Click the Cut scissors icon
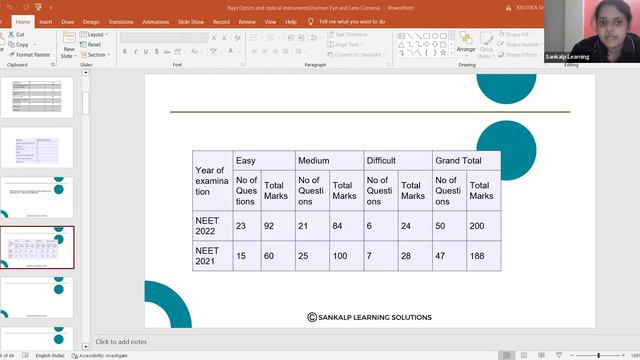This screenshot has width=640, height=360. tap(11, 34)
